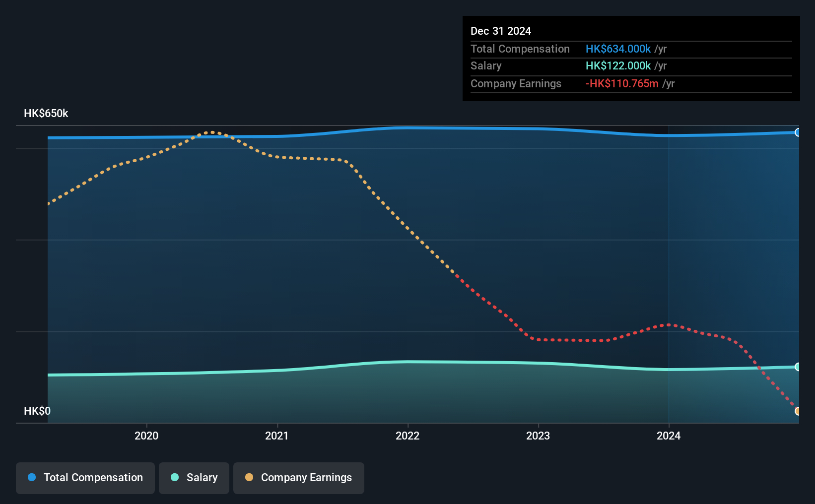The height and width of the screenshot is (504, 815).
Task: Select the Company Earnings endpoint marker on chart
Action: tap(798, 411)
